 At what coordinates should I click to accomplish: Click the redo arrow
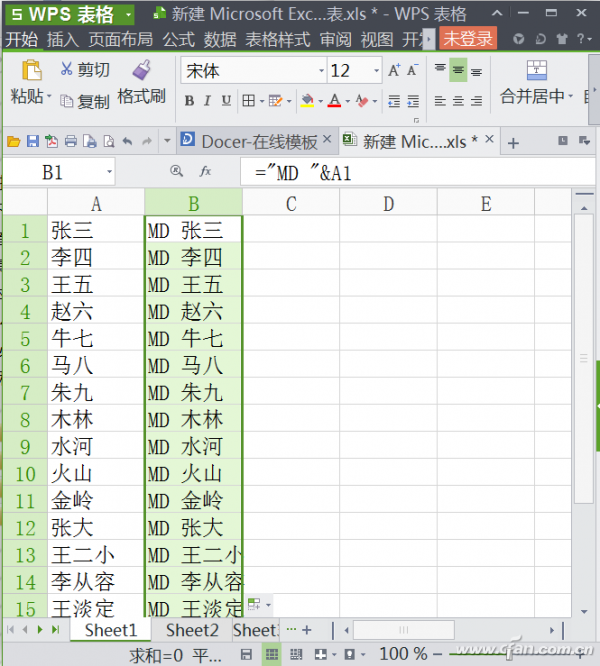click(146, 141)
